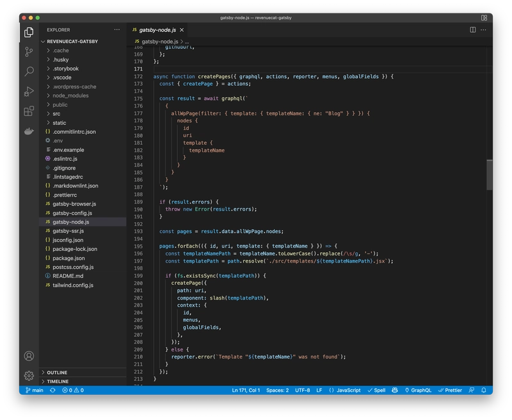Collapse the REVENUECAT-GATSBY root folder
Viewport: 512px width, 420px height.
click(83, 42)
